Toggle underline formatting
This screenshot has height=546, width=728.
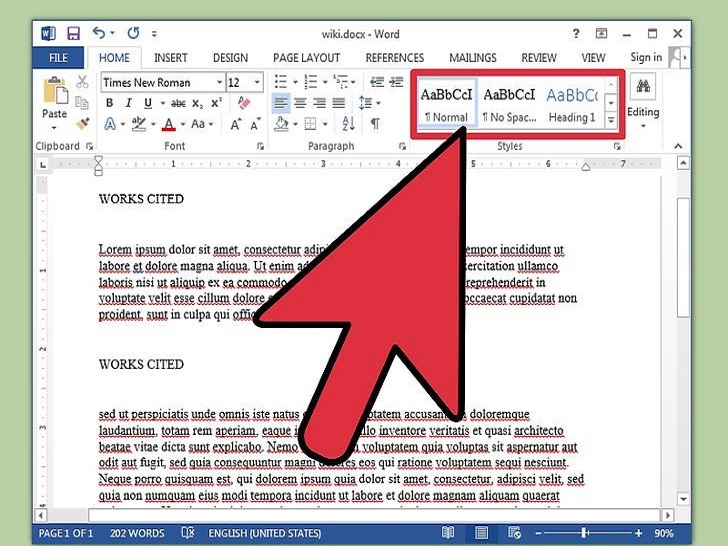click(148, 103)
